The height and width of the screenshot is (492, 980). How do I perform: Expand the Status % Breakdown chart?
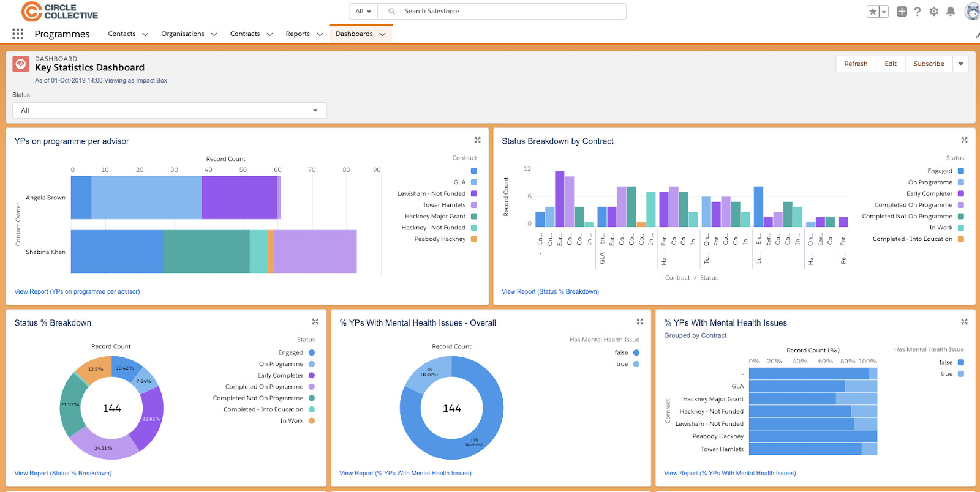coord(315,321)
